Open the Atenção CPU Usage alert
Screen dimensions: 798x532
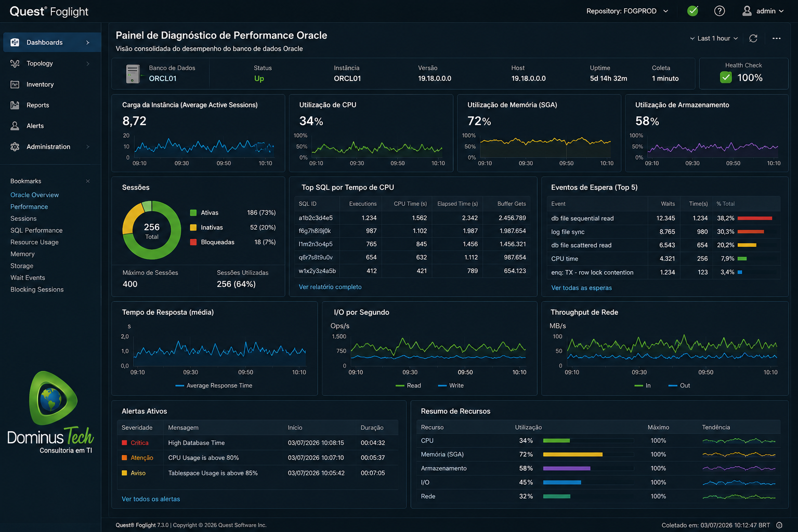tap(258, 458)
